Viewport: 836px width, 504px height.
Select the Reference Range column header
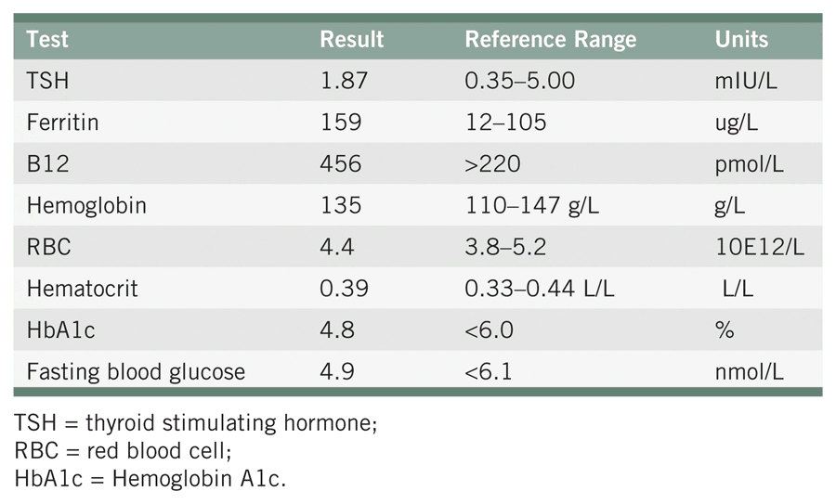coord(550,40)
